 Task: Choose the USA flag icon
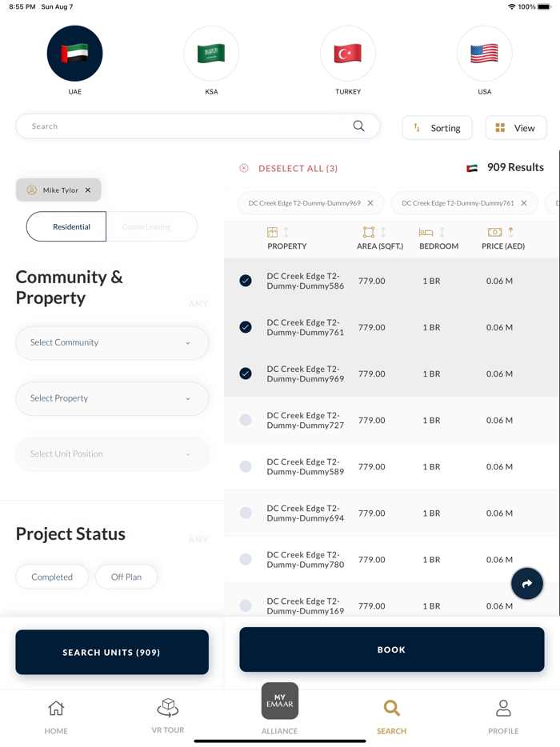(484, 54)
